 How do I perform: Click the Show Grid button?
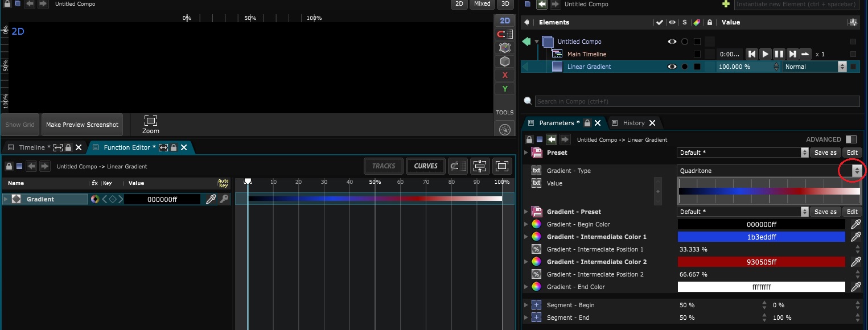point(20,125)
